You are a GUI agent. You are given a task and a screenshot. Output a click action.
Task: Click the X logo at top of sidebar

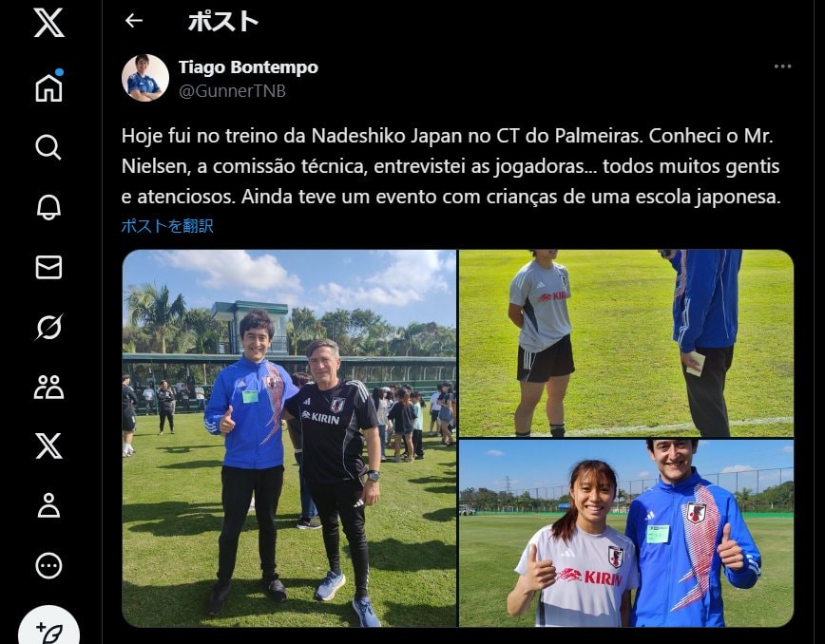click(48, 23)
